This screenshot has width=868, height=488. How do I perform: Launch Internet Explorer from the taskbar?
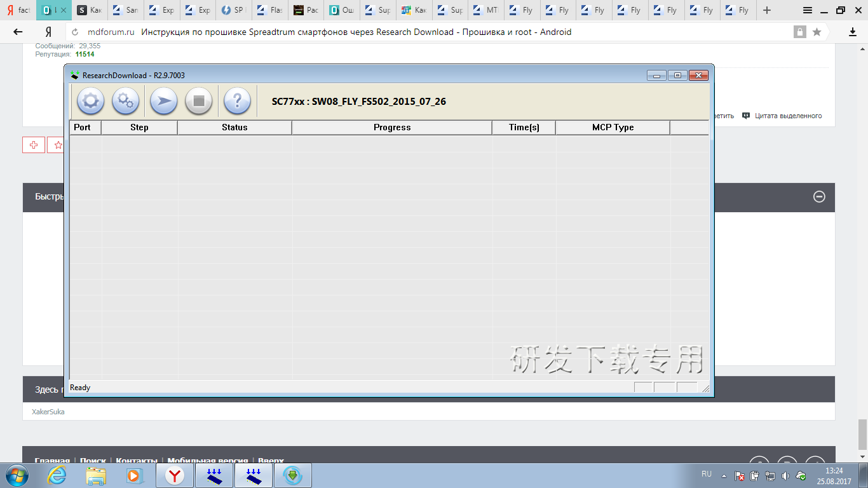(x=57, y=475)
